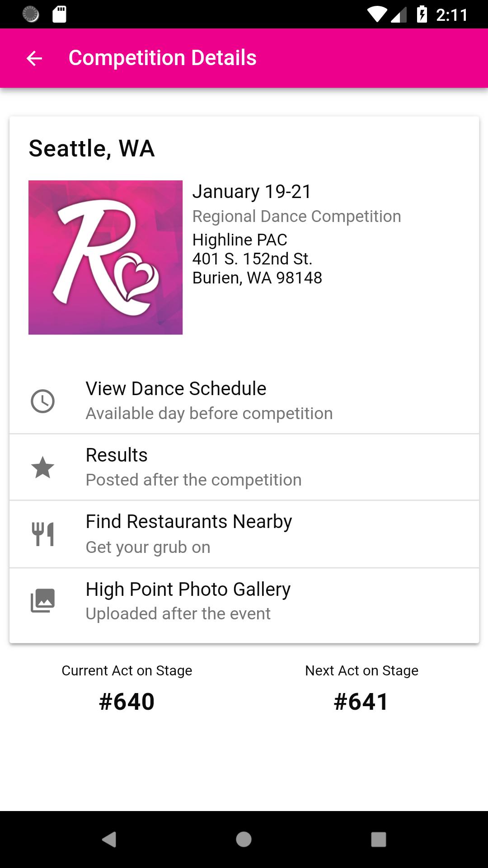Select Find Restaurants Nearby
Image resolution: width=488 pixels, height=868 pixels.
coord(244,534)
